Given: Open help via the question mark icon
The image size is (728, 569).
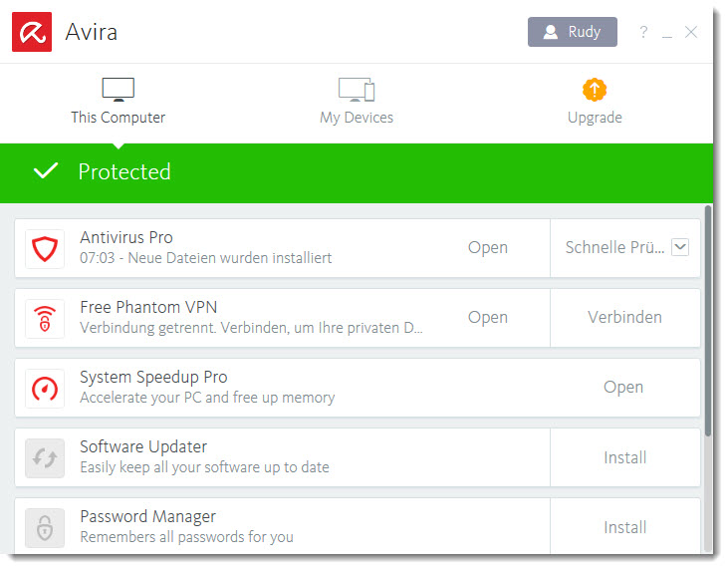Looking at the screenshot, I should coord(643,32).
